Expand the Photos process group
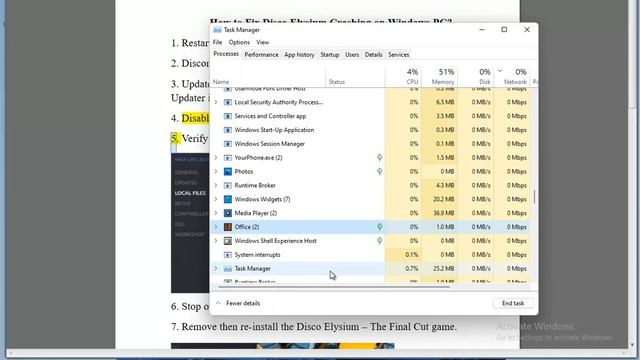 216,171
